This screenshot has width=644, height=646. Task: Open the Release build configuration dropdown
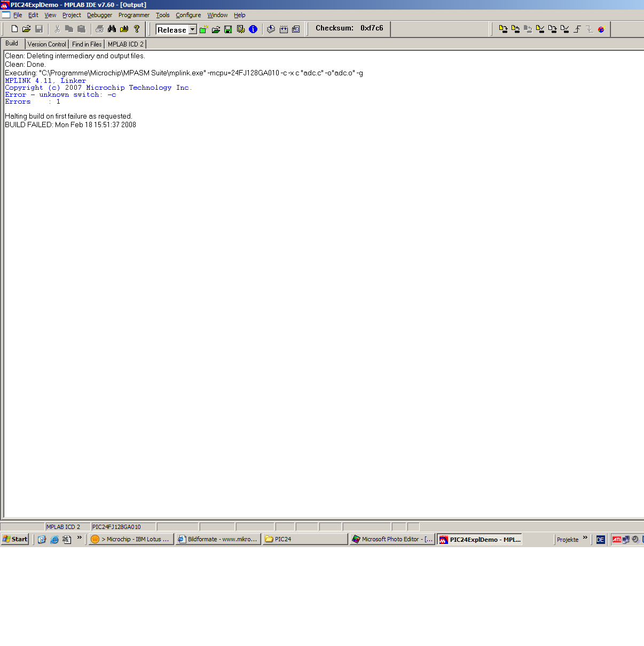[x=192, y=30]
